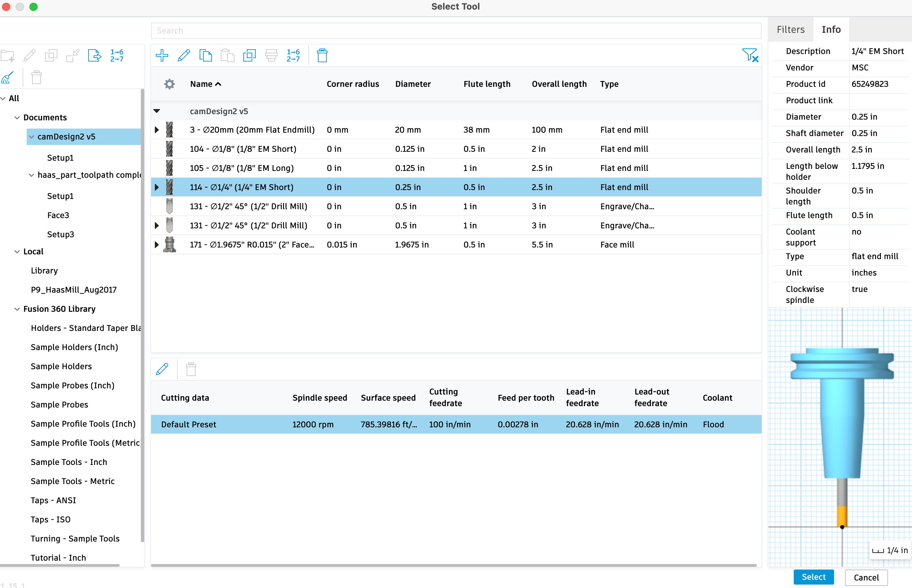The height and width of the screenshot is (588, 912).
Task: Expand the 114 1/4 EM Short tool row
Action: click(x=156, y=187)
